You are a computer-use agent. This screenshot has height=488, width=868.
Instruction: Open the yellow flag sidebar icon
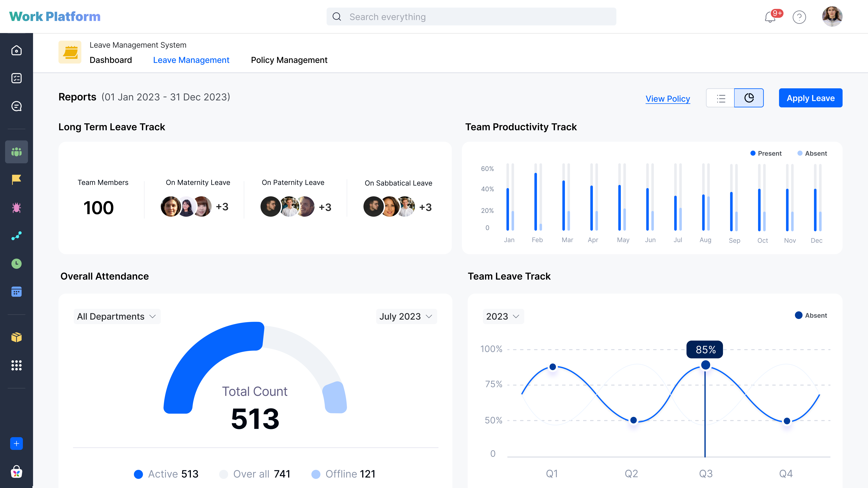coord(16,180)
